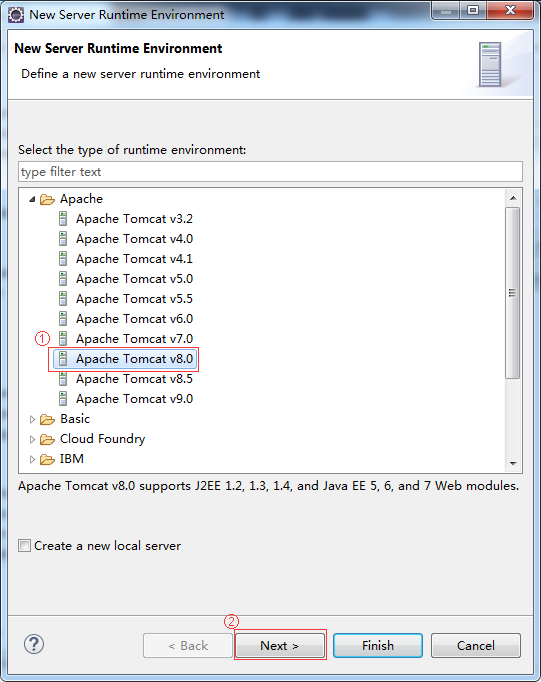Select Apache Tomcat v4.0 text
The width and height of the screenshot is (541, 682).
pyautogui.click(x=134, y=239)
